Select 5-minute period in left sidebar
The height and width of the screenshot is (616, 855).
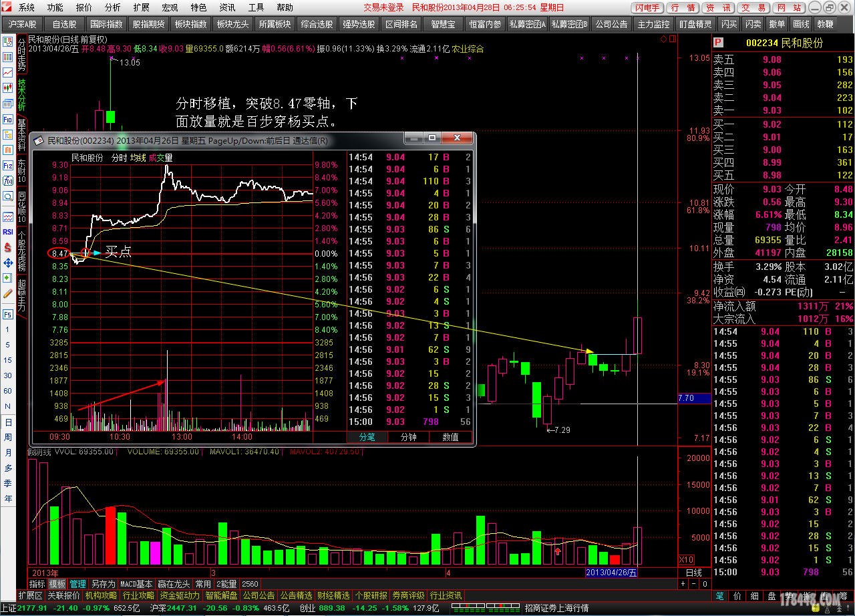[8, 345]
